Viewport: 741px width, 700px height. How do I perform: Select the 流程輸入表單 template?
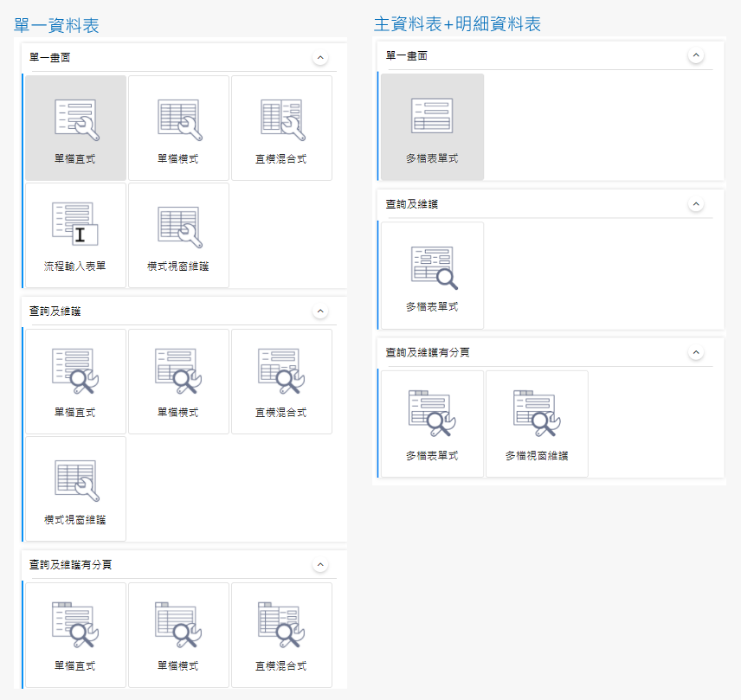(x=75, y=235)
